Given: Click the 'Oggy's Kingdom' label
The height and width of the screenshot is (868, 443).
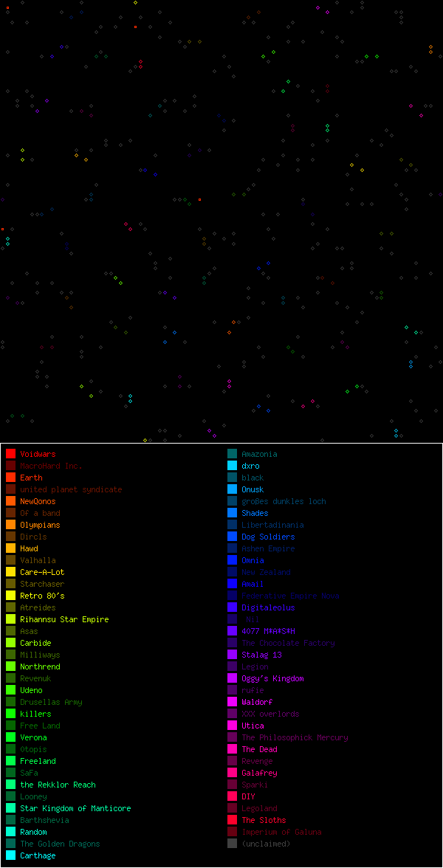Looking at the screenshot, I should [x=273, y=679].
